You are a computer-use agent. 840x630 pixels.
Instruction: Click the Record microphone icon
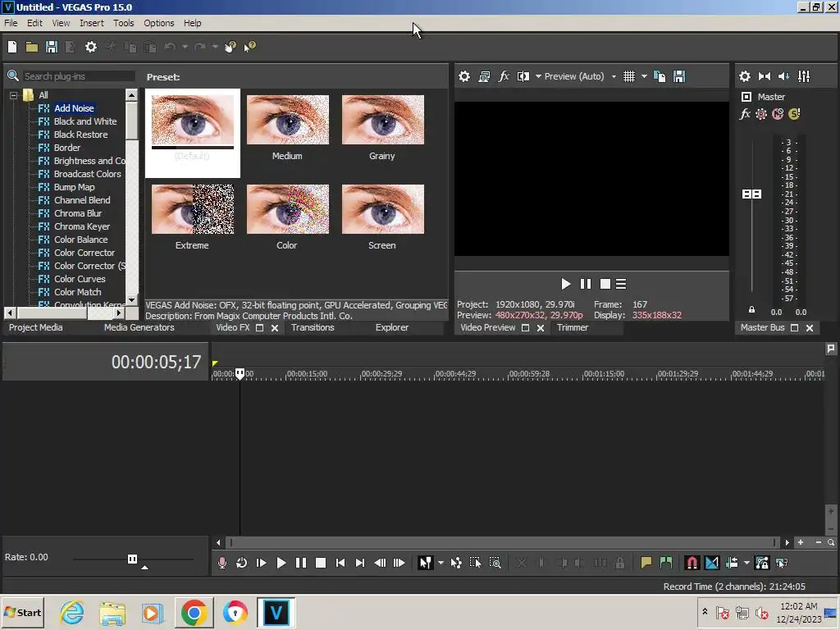[x=222, y=563]
